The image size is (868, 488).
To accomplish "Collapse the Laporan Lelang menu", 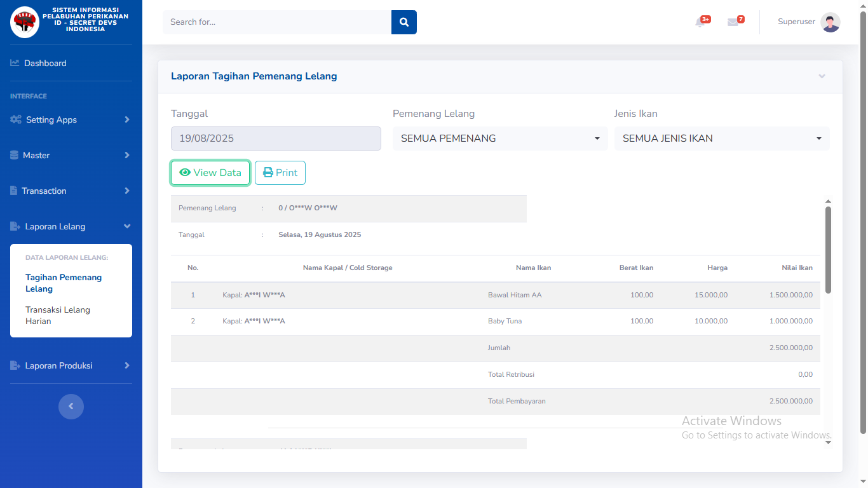I will coord(71,226).
